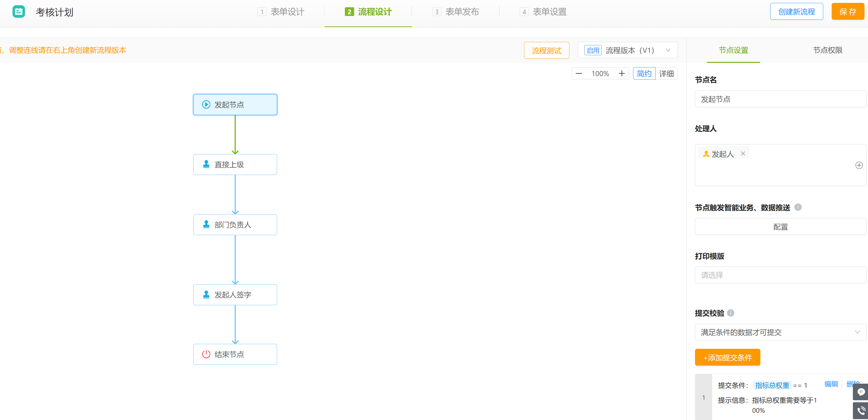Open 打印模版 请选择 dropdown
Screen dimensions: 868x420
point(780,275)
